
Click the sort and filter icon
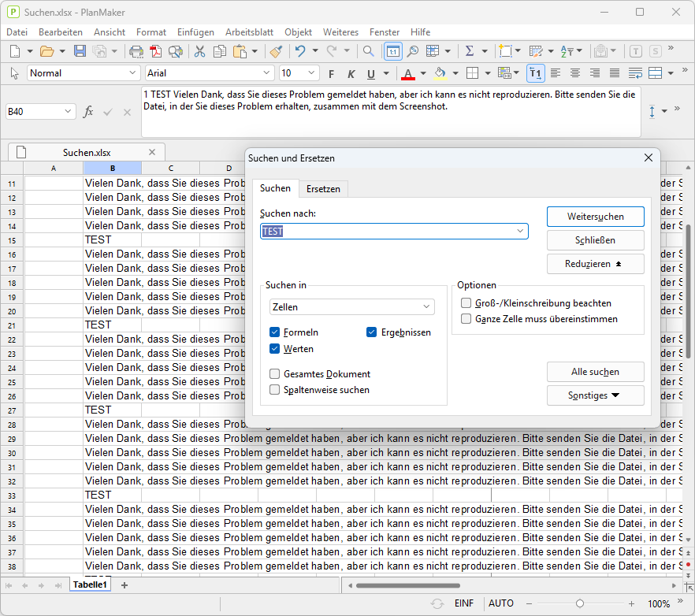pos(567,51)
